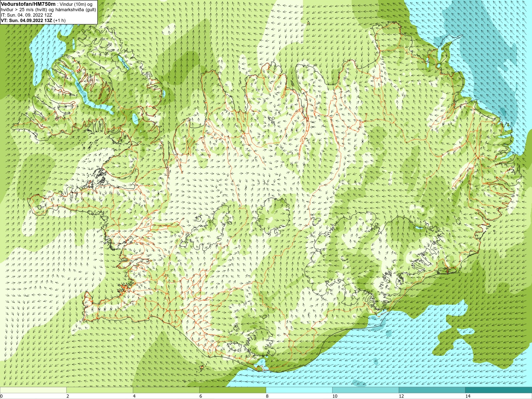Click the "Vindur (10m) og" label
532x399 pixels.
click(76, 4)
